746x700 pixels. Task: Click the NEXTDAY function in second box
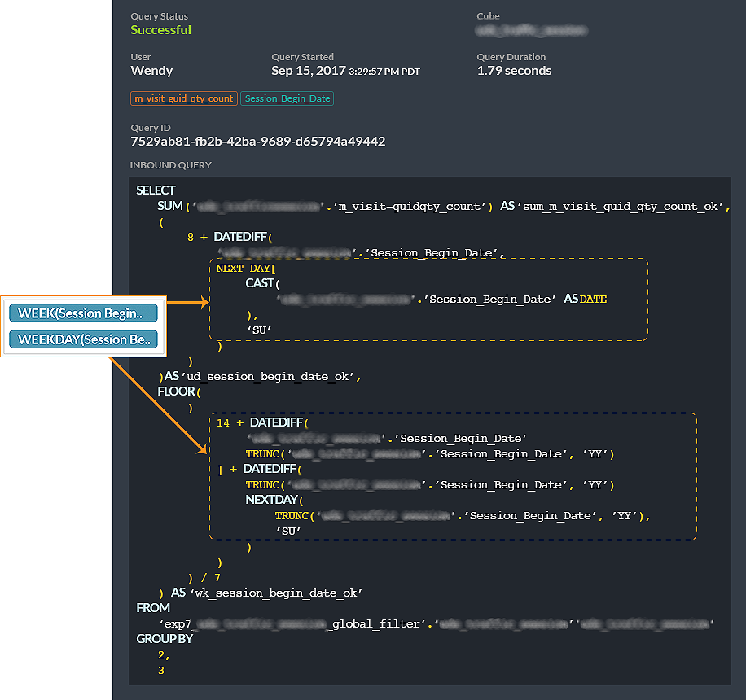click(272, 500)
